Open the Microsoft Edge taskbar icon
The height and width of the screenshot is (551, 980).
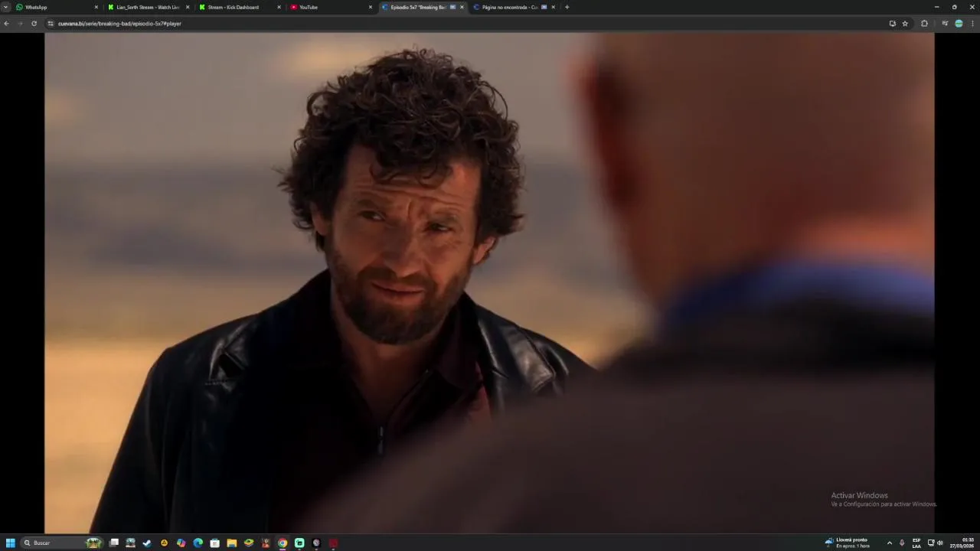(198, 543)
